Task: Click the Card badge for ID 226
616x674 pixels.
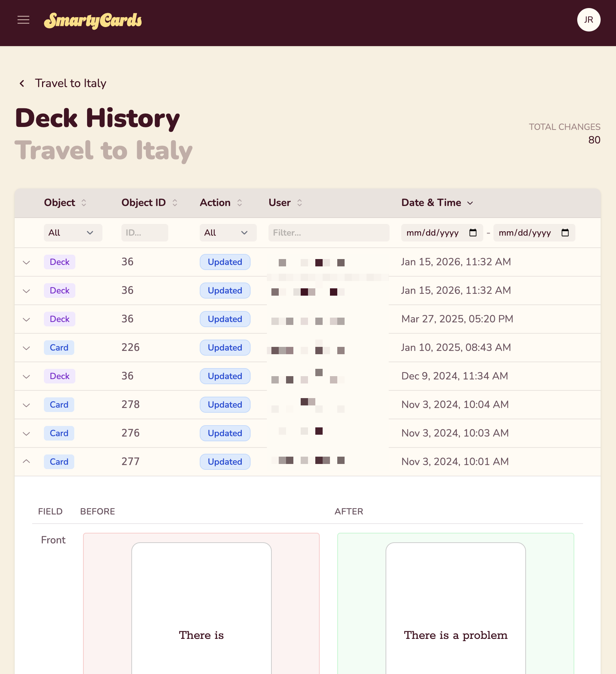Action: coord(59,348)
